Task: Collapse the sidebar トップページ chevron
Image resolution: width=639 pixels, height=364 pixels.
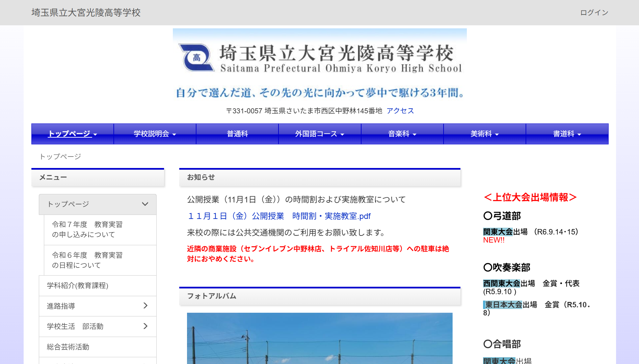Action: pos(145,204)
